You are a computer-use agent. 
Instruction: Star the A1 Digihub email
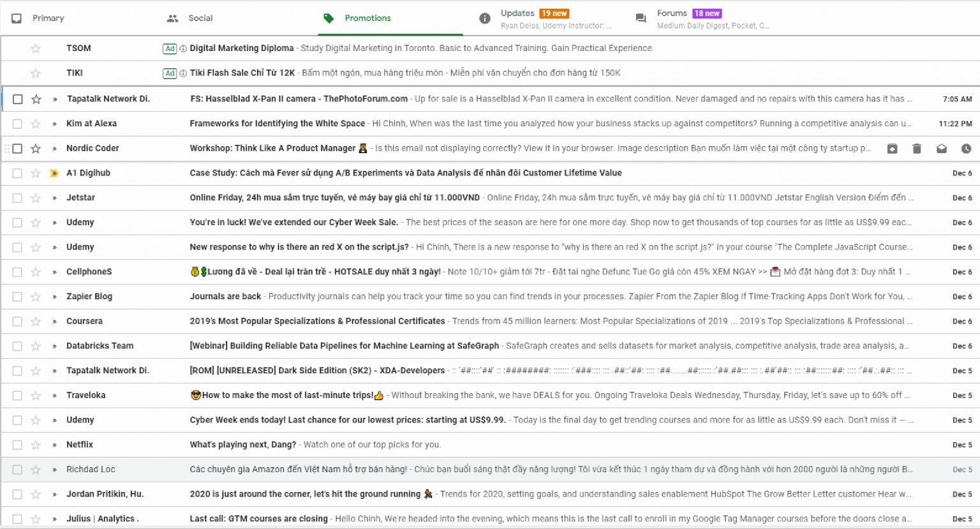[x=36, y=173]
